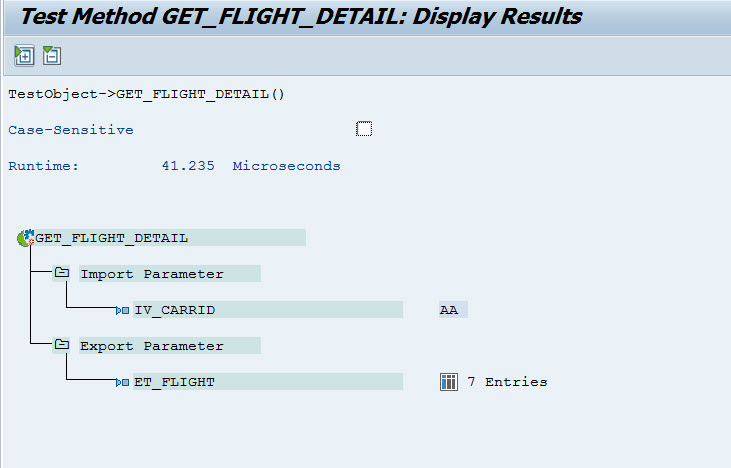The image size is (731, 468).
Task: Click the Collapse All toolbar icon
Action: (x=52, y=56)
